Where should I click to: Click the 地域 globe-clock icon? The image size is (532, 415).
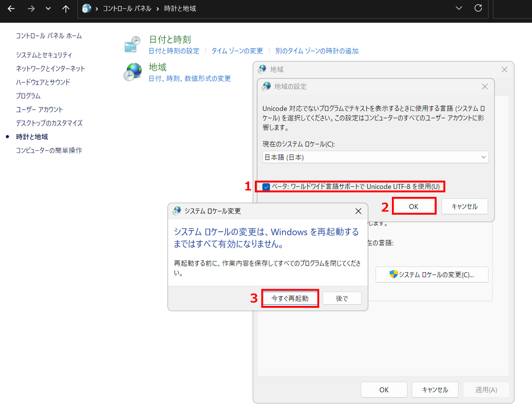point(132,72)
